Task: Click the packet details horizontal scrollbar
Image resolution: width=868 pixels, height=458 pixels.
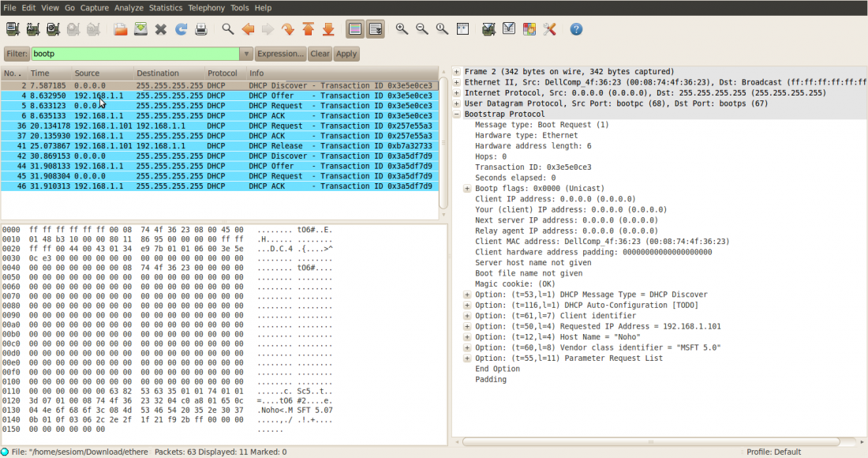Action: point(651,442)
